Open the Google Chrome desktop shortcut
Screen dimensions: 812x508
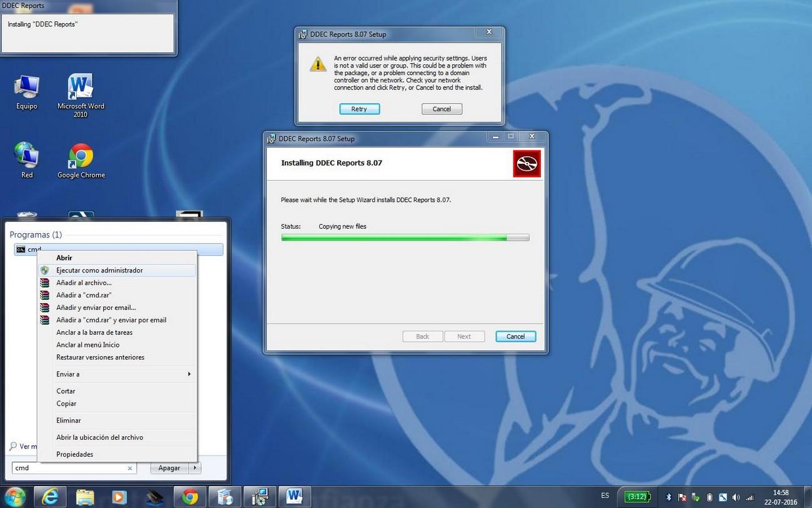[81, 161]
